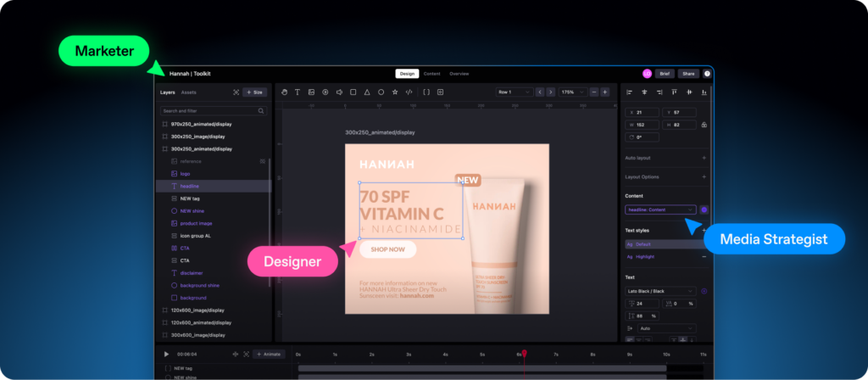Screen dimensions: 868x380
Task: Select the Text tool in toolbar
Action: (298, 92)
